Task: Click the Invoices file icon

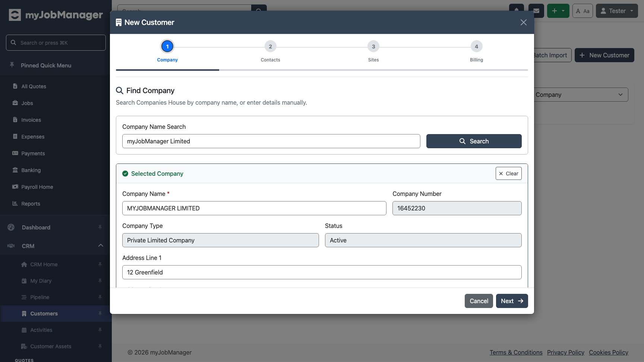Action: coord(15,120)
